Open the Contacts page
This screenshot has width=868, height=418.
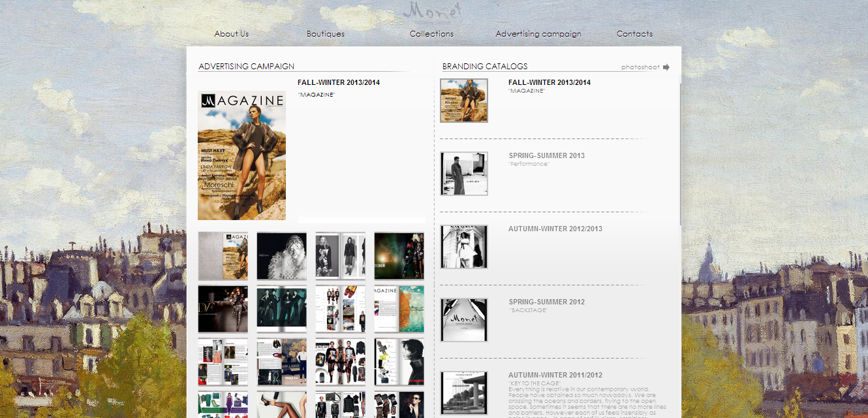(x=634, y=34)
